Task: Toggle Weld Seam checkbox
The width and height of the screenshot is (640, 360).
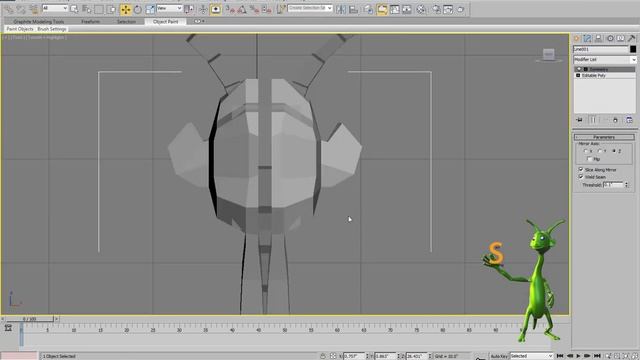Action: (x=581, y=177)
